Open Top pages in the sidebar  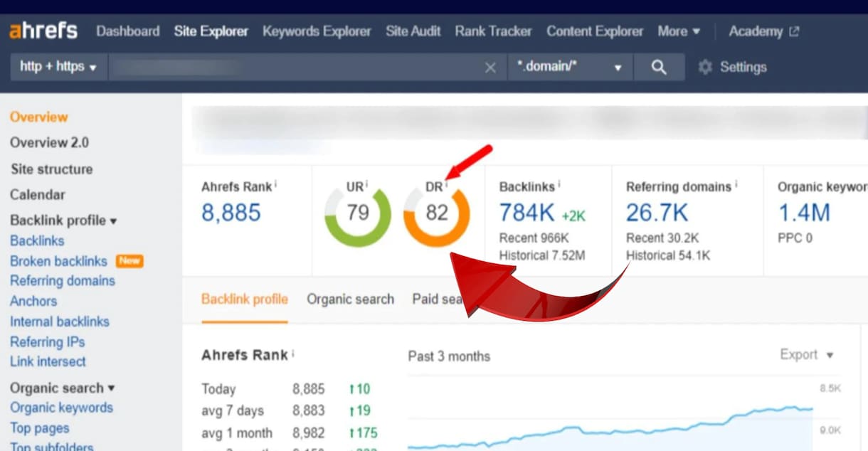[x=40, y=428]
